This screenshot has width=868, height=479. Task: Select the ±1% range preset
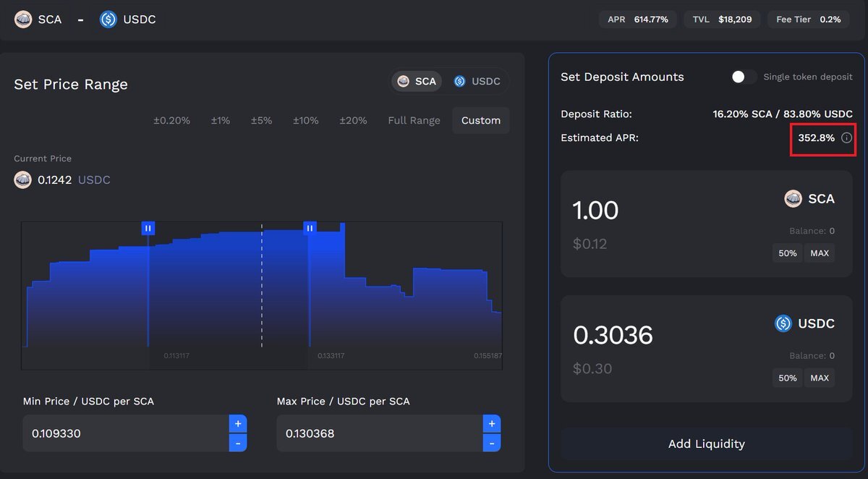point(221,121)
